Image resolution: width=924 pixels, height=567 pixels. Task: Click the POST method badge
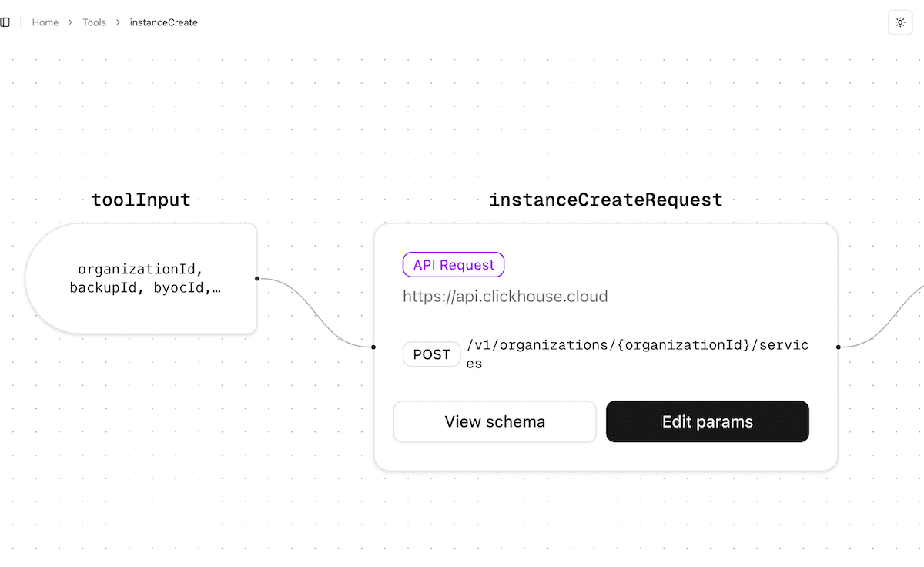click(x=431, y=354)
